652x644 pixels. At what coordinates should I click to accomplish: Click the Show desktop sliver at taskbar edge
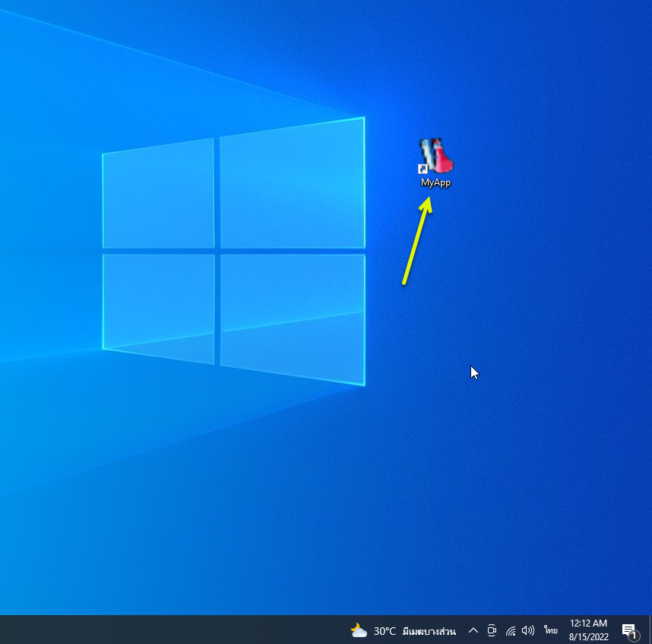tap(650, 630)
